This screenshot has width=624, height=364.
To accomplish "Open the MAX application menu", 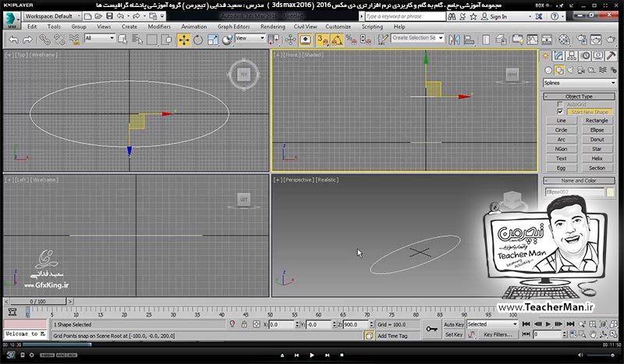I will click(x=12, y=20).
